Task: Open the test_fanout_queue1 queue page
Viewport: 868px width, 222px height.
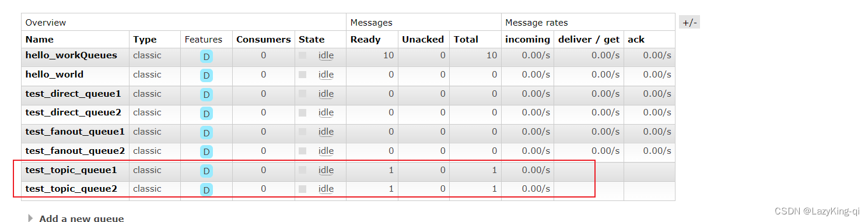Action: click(x=75, y=132)
